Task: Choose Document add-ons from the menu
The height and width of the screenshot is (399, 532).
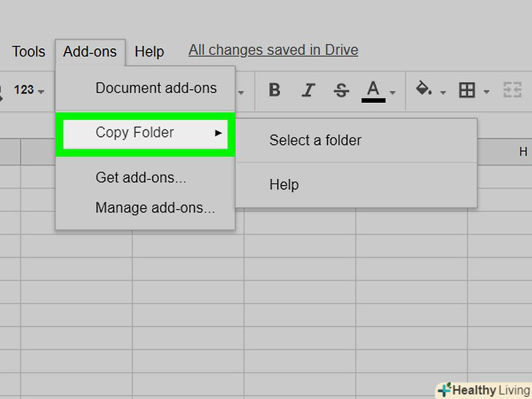Action: [156, 88]
